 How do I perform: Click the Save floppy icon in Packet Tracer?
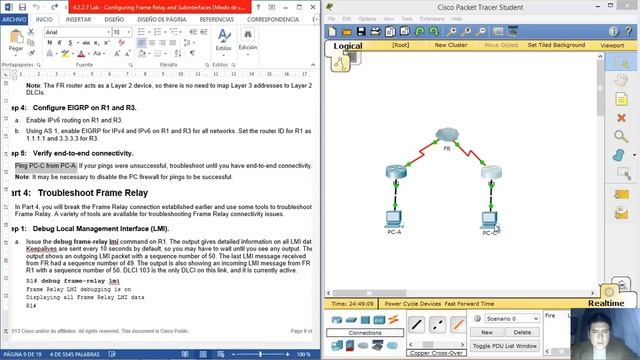[361, 31]
